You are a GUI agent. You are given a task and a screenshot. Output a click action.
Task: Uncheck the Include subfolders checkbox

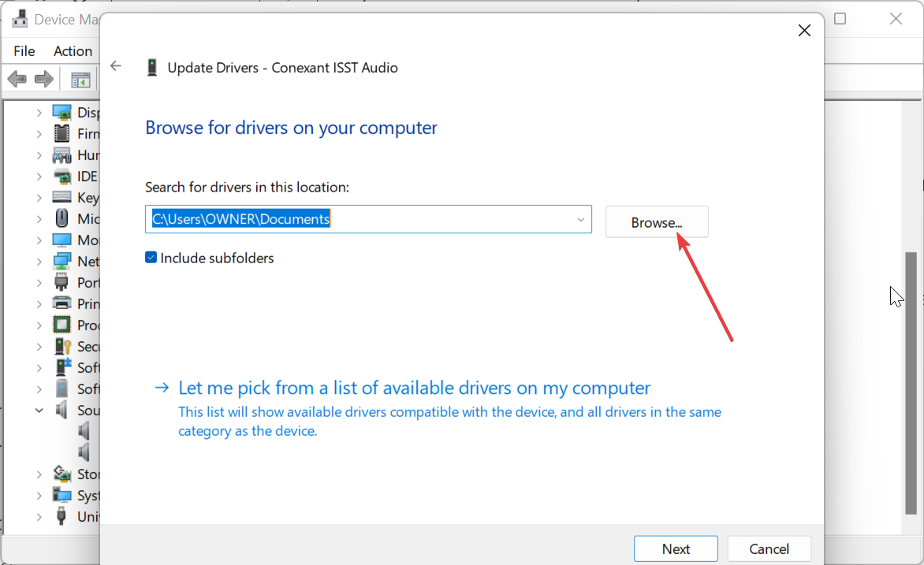coord(151,258)
